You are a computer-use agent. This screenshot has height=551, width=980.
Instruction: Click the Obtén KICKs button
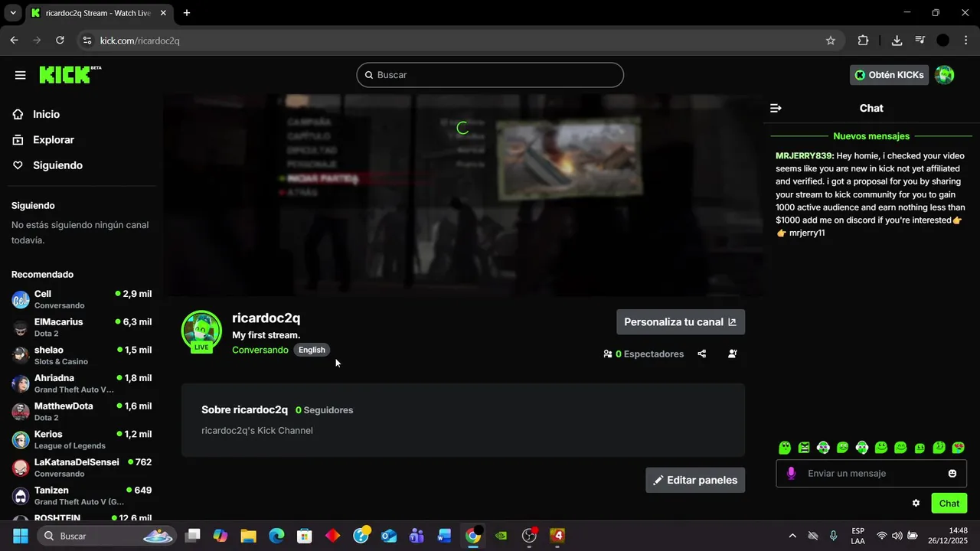[x=889, y=75]
